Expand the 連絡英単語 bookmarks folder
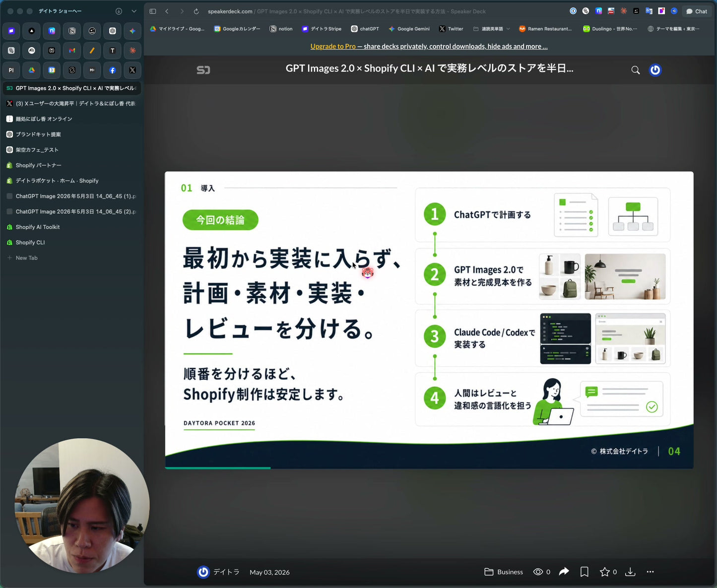The image size is (717, 588). point(491,29)
